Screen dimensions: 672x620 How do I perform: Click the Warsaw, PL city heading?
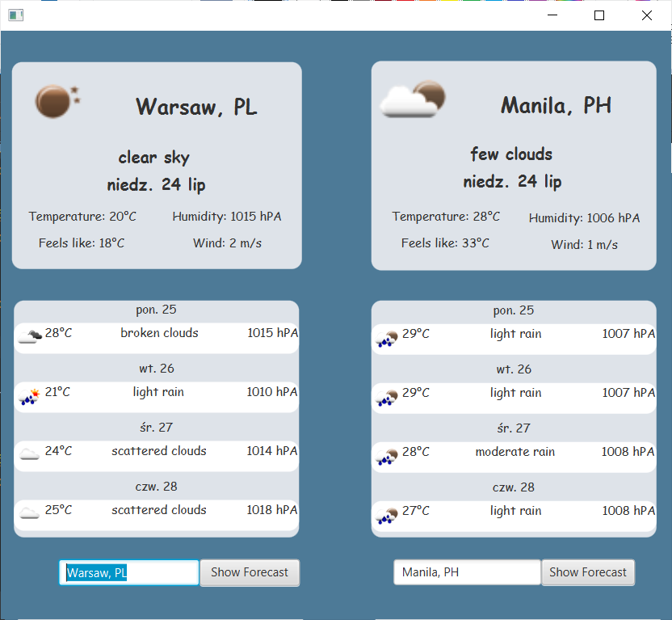[196, 107]
